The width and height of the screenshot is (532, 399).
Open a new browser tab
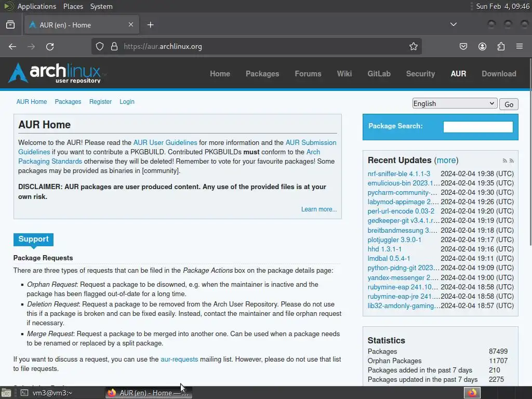151,25
